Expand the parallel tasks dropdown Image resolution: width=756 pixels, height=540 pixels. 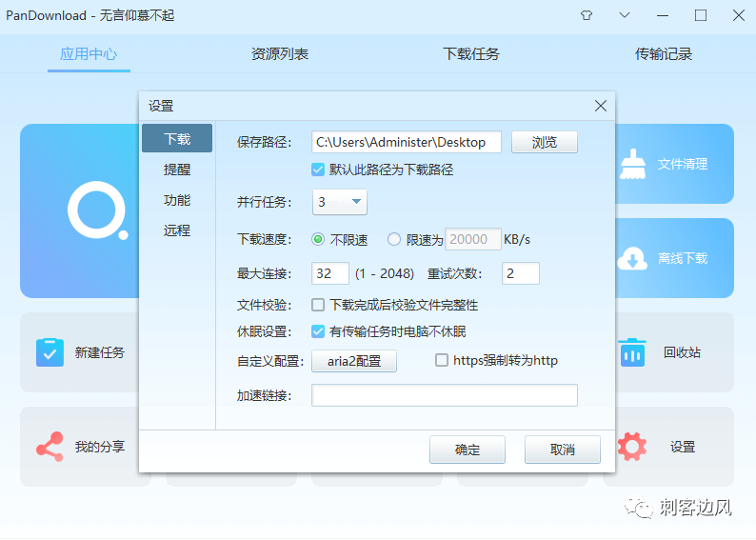340,202
